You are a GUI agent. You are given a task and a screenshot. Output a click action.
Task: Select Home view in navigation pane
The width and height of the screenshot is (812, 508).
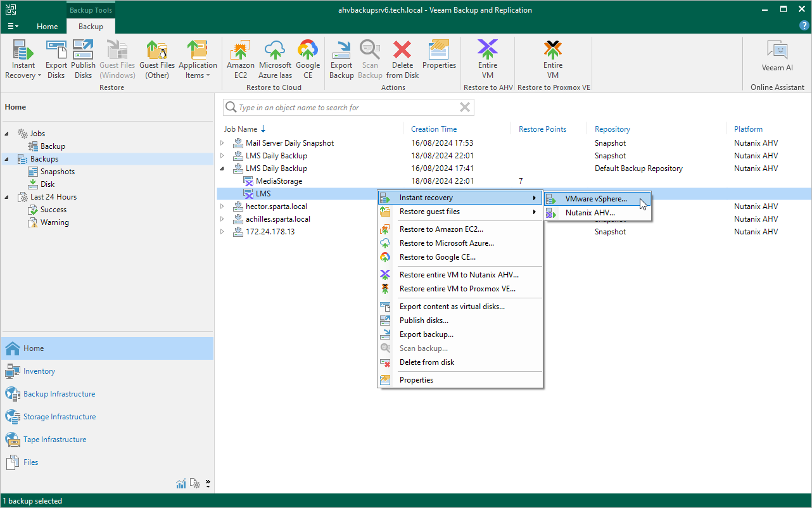click(107, 348)
